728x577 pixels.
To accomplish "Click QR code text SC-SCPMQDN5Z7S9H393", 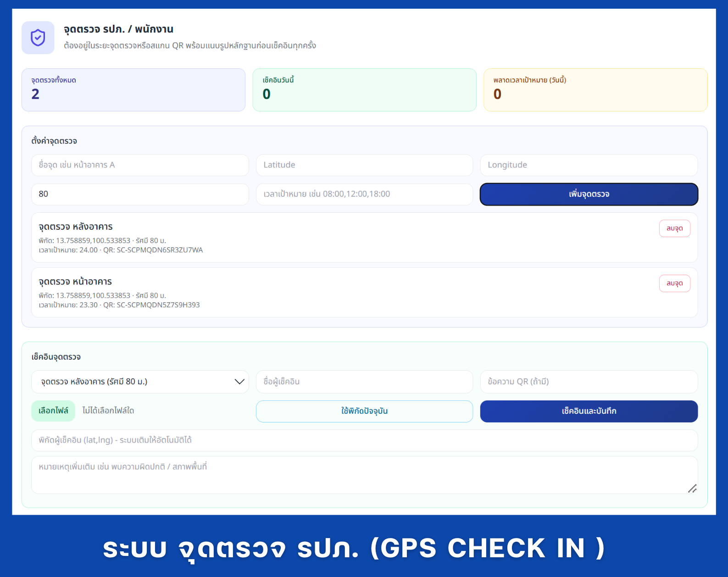I will coord(158,305).
